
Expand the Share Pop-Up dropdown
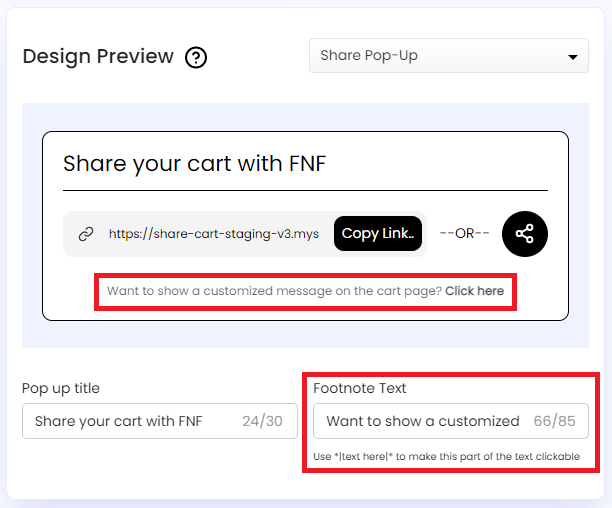click(x=449, y=55)
